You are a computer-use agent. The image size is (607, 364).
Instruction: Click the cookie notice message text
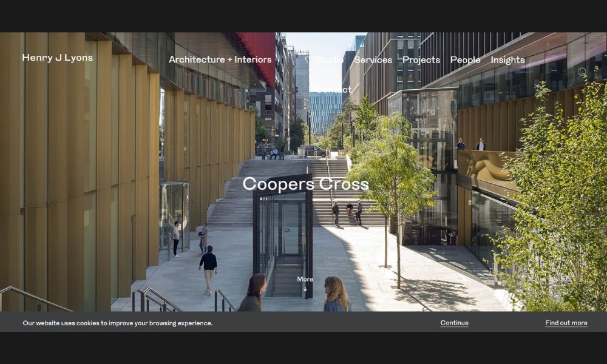tap(118, 323)
